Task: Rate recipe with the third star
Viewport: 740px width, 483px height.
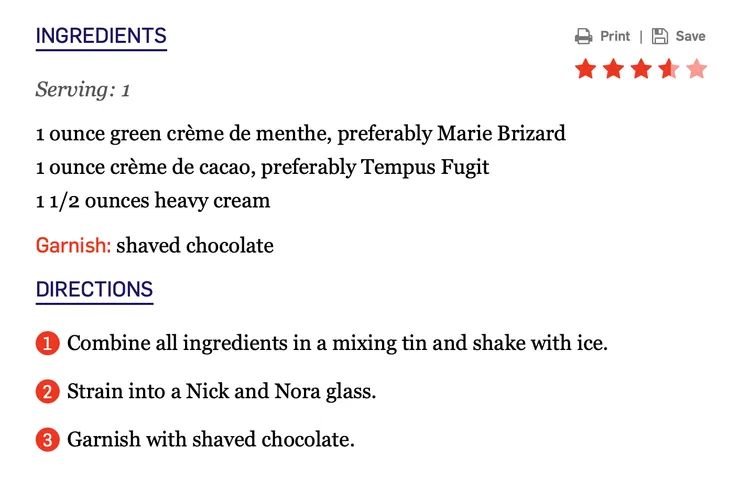Action: coord(641,69)
